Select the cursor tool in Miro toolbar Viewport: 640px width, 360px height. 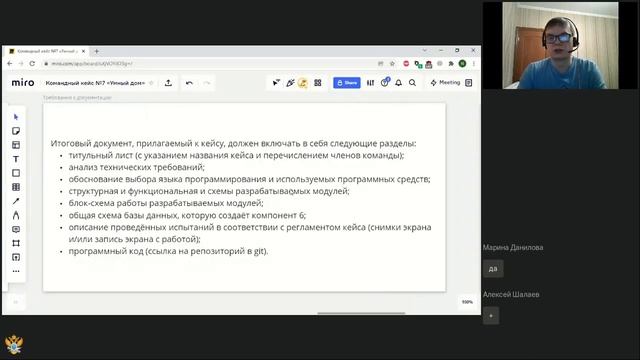coord(16,117)
